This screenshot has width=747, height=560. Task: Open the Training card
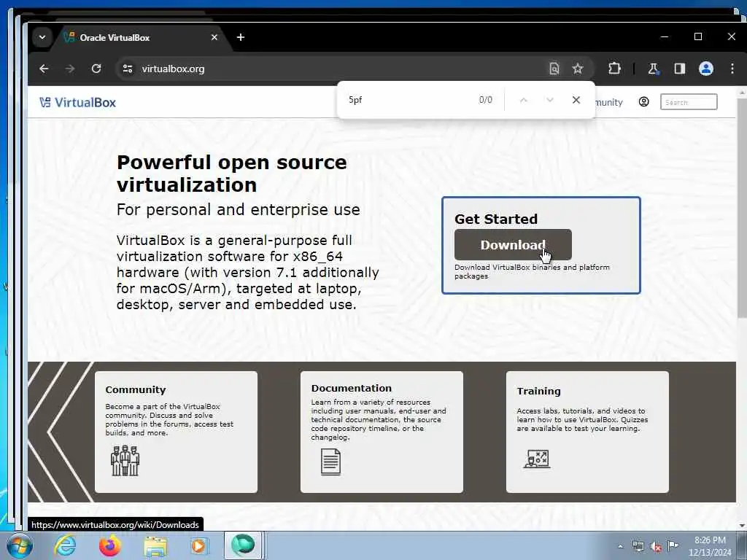(587, 432)
